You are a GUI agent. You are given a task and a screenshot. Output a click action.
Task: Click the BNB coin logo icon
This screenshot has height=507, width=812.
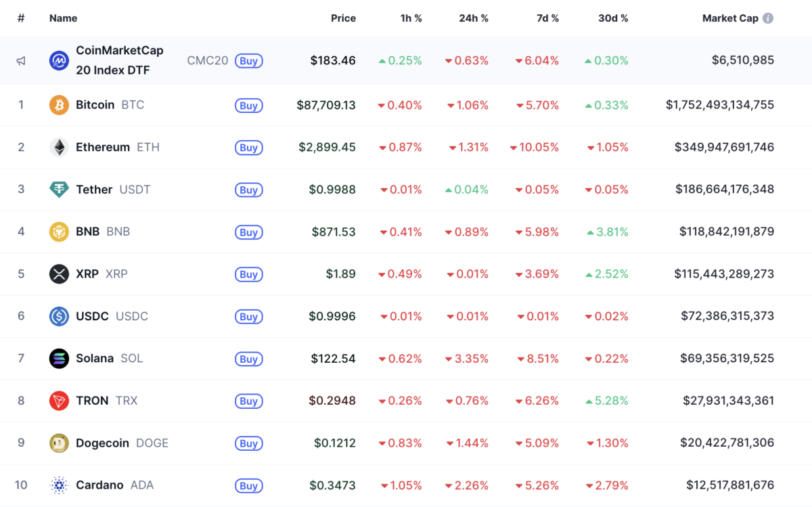click(x=59, y=232)
